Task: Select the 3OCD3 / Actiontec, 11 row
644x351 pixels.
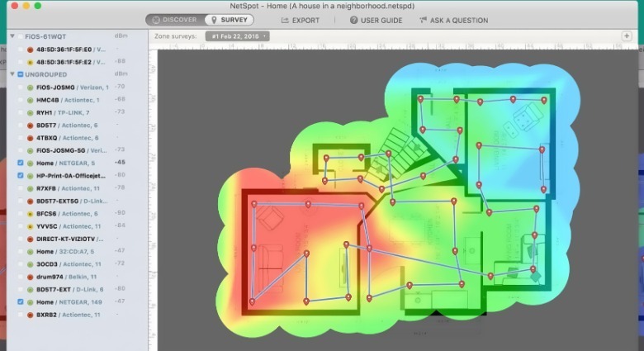Action: point(78,263)
